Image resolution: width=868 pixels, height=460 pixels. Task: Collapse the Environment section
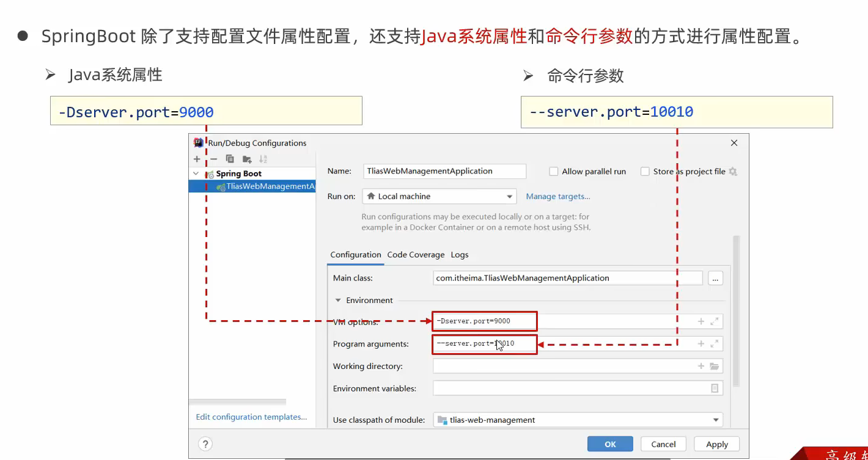coord(337,301)
